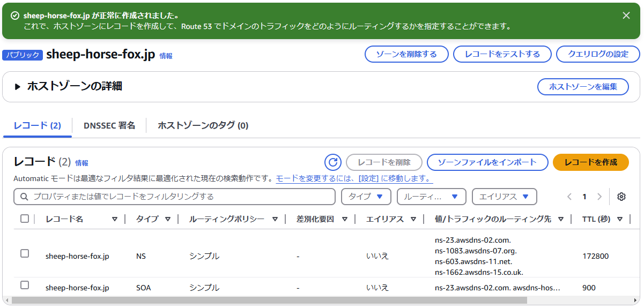Sort by エイリアス column arrow
644x308 pixels.
413,219
